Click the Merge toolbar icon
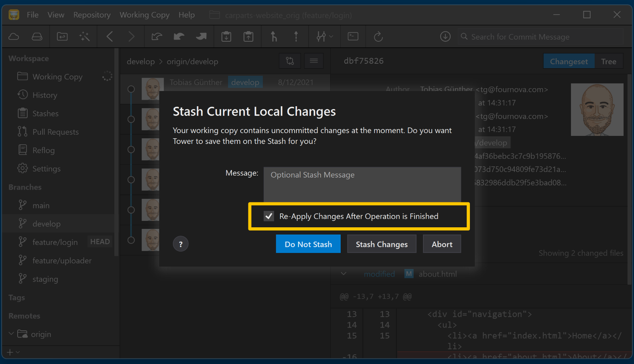Screen dimensions: 634x364 pos(274,37)
